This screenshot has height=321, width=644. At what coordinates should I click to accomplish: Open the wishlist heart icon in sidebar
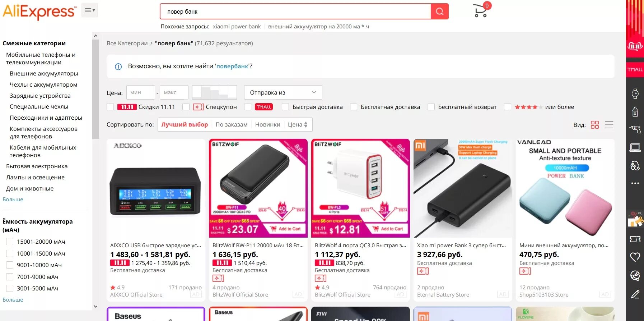click(x=635, y=257)
